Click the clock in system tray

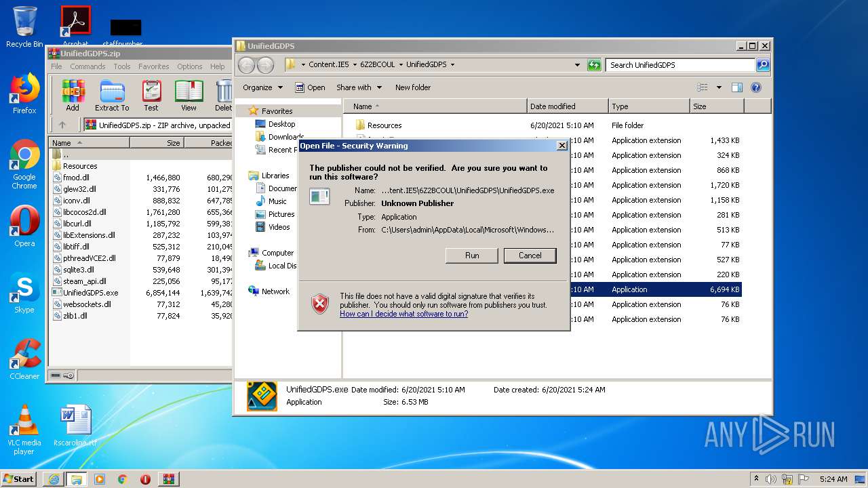click(833, 479)
